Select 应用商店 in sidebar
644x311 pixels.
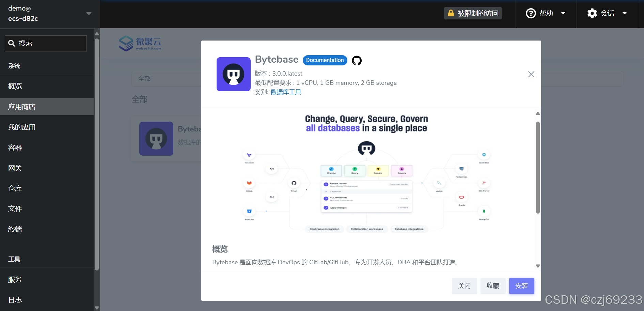click(x=47, y=107)
